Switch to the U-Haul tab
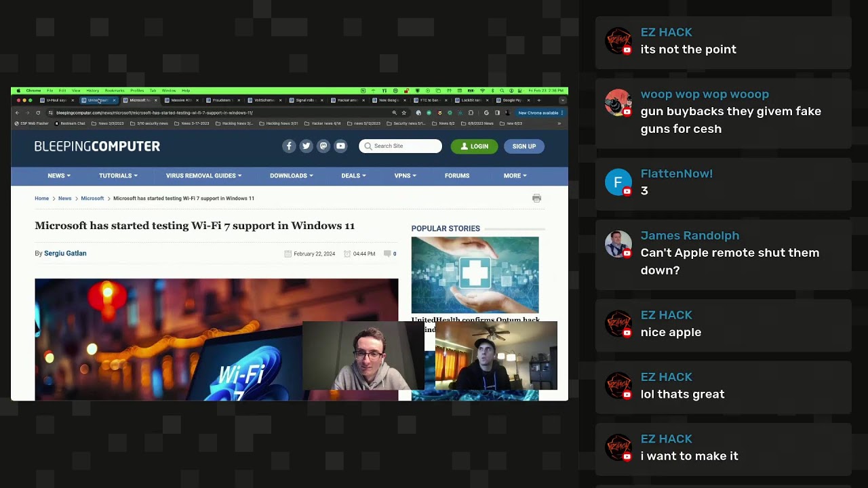868x488 pixels. point(56,100)
